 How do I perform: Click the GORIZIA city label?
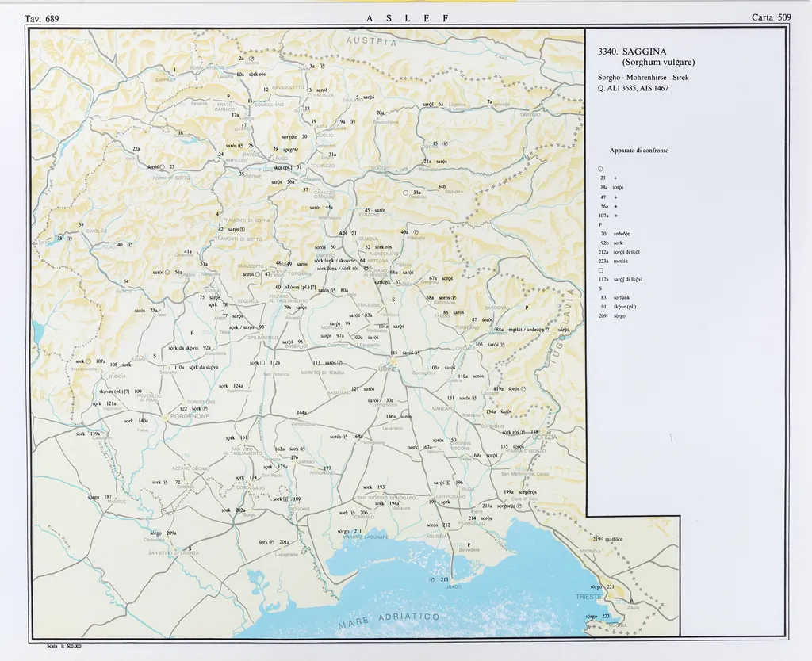pyautogui.click(x=544, y=437)
